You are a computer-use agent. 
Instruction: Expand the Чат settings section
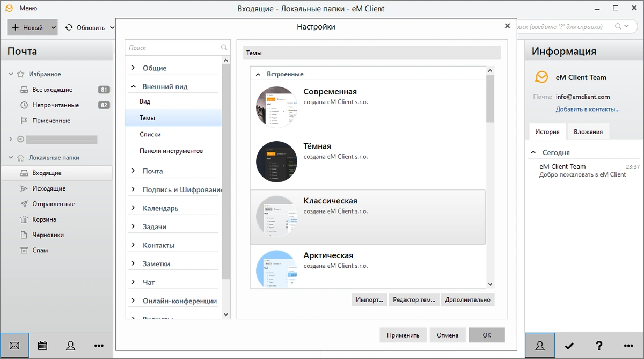133,282
